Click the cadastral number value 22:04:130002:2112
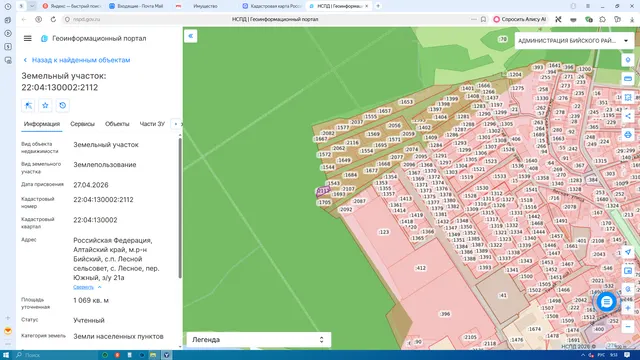640x360 pixels. (103, 200)
